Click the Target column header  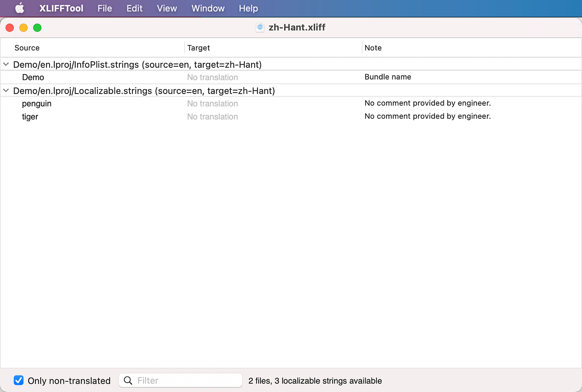(x=198, y=47)
